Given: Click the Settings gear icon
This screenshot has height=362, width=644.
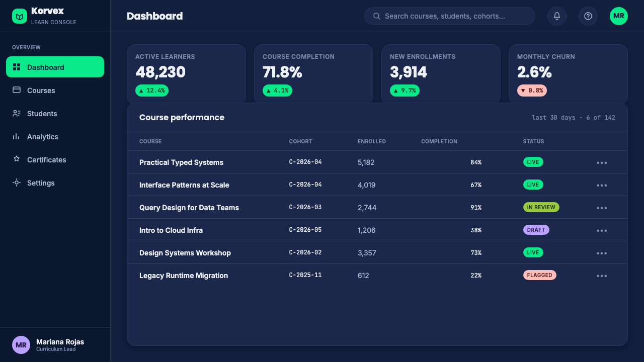Looking at the screenshot, I should coord(17,183).
